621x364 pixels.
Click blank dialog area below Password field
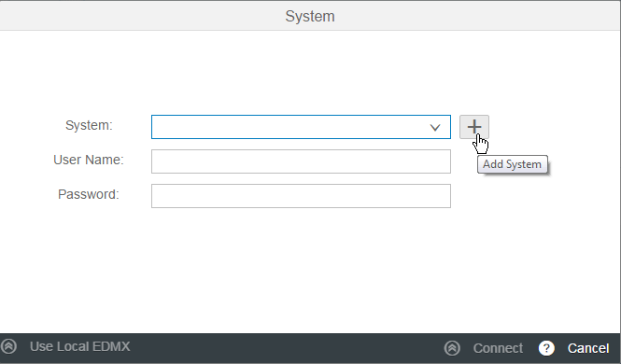tap(301, 269)
